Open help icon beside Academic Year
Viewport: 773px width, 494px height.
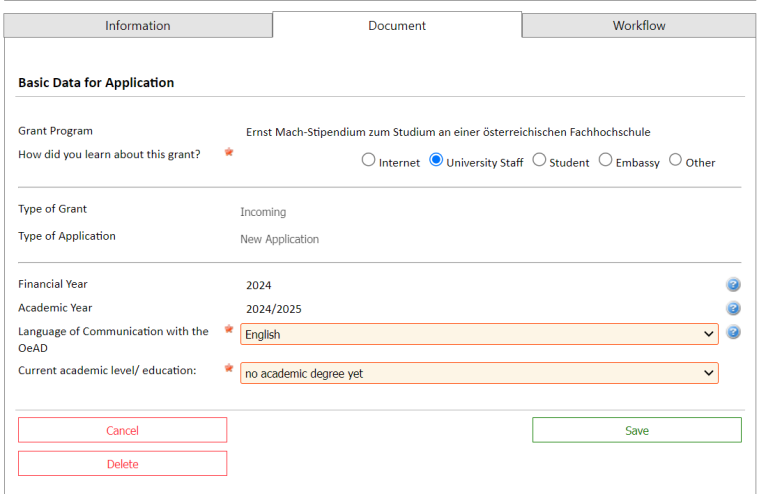(733, 308)
